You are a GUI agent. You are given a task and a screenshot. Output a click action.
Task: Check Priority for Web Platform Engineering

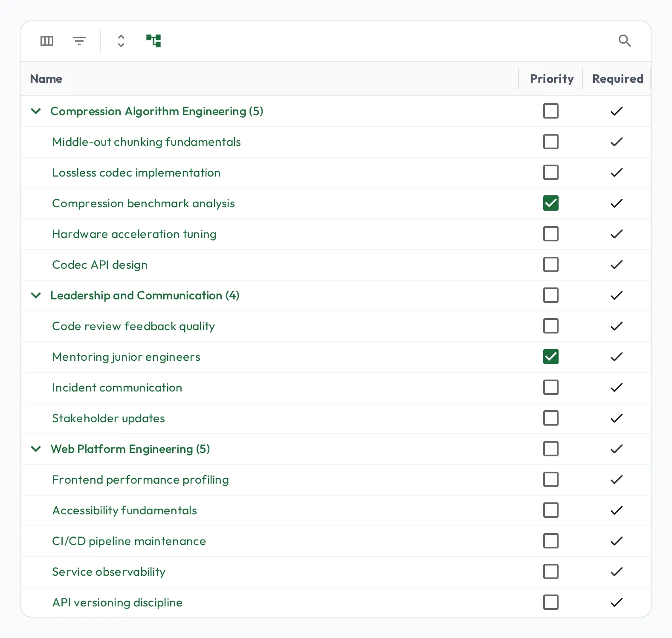[x=551, y=449]
